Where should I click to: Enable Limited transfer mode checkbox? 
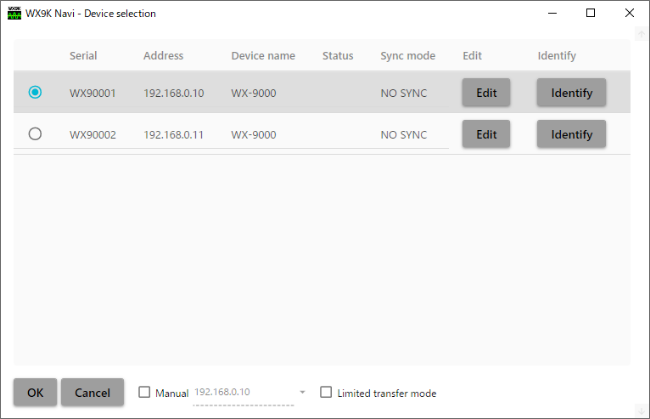[x=326, y=393]
